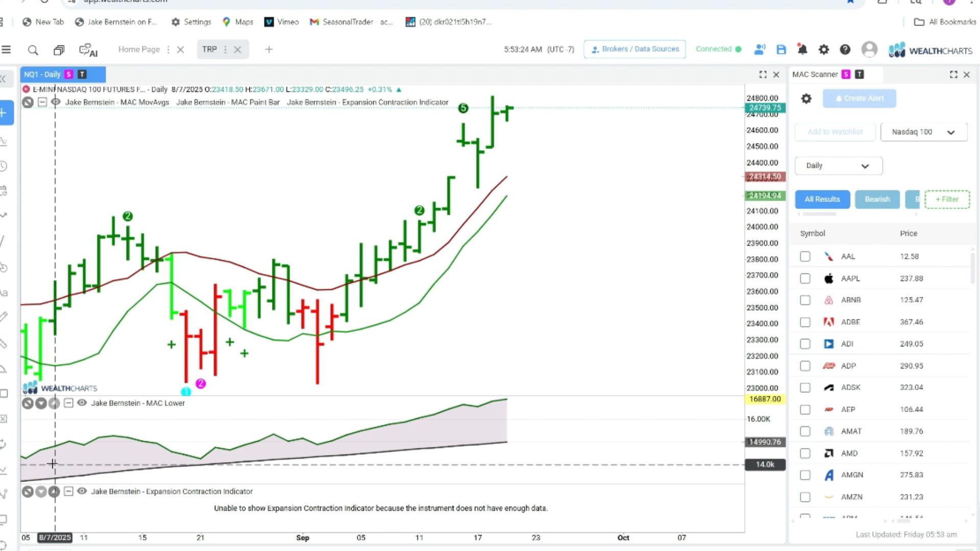The image size is (980, 551).
Task: Open Home Page tab options menu
Action: coord(168,49)
